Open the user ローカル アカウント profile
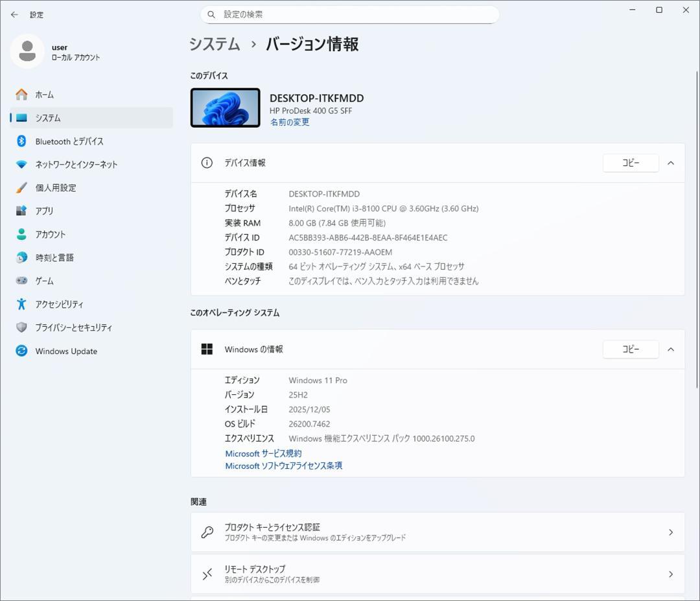This screenshot has height=601, width=700. click(x=52, y=51)
